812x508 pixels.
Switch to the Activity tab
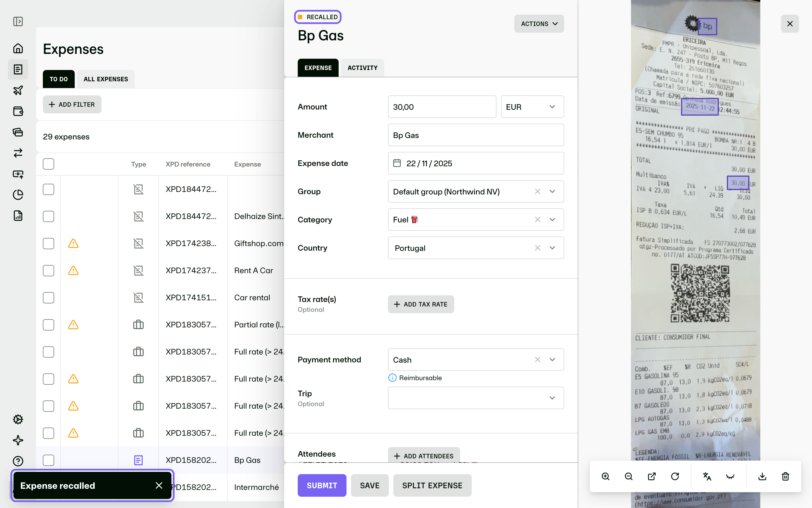362,68
